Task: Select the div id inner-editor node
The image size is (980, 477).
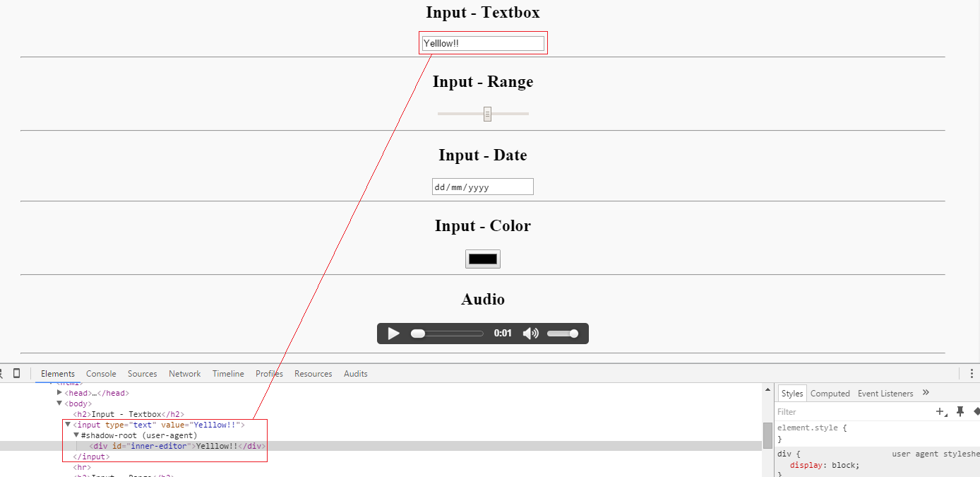Action: coord(177,446)
